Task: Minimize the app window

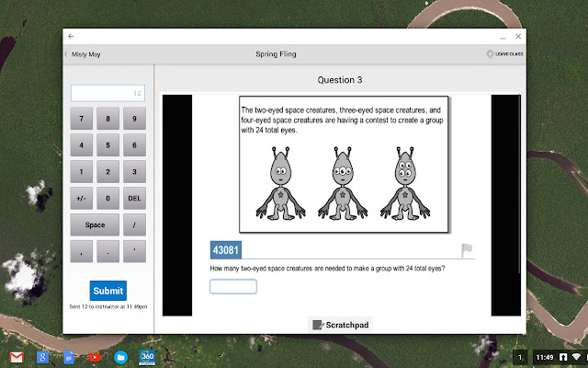Action: click(x=503, y=37)
